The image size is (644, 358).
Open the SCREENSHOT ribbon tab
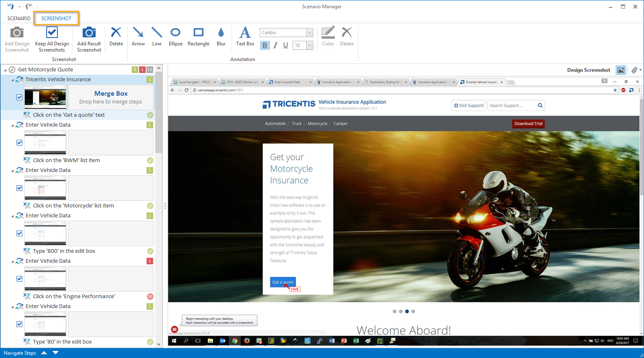click(56, 19)
